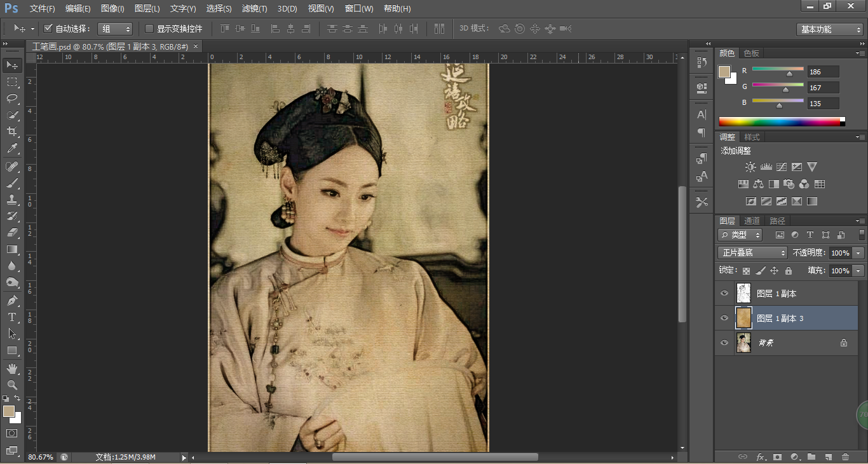Enable the 显示变换控件 checkbox
The height and width of the screenshot is (464, 868).
[x=149, y=29]
